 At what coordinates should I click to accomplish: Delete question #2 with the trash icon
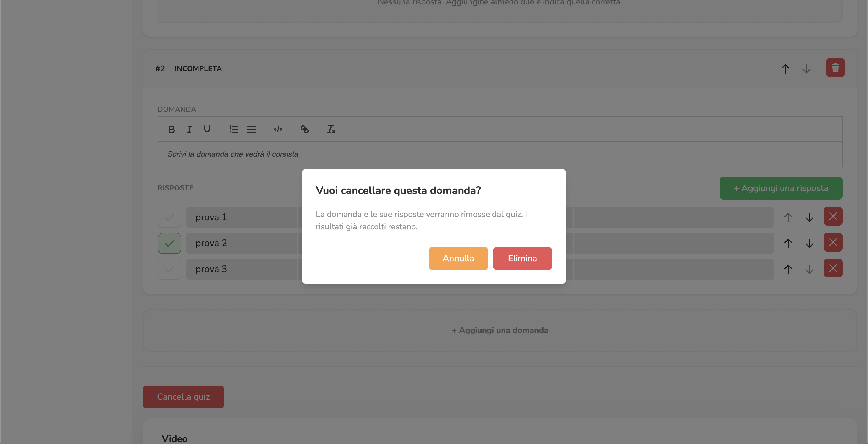[x=835, y=68]
